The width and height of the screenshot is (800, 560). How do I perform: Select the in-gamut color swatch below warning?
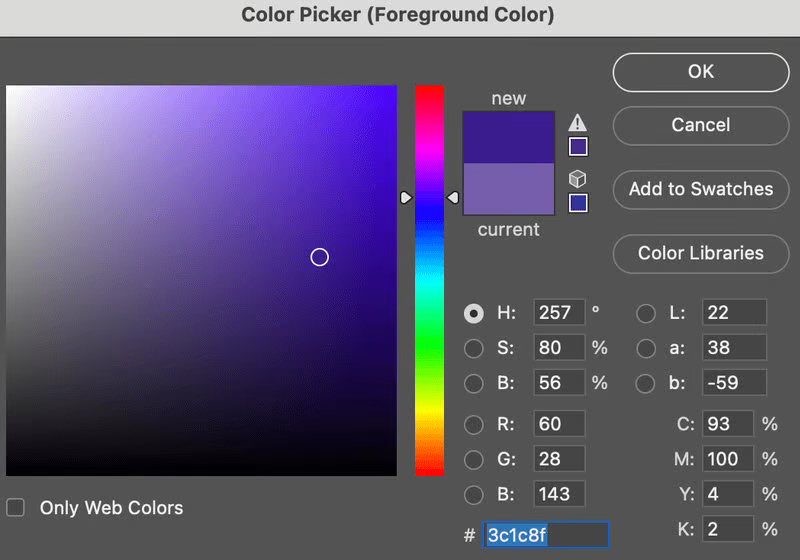click(x=578, y=147)
